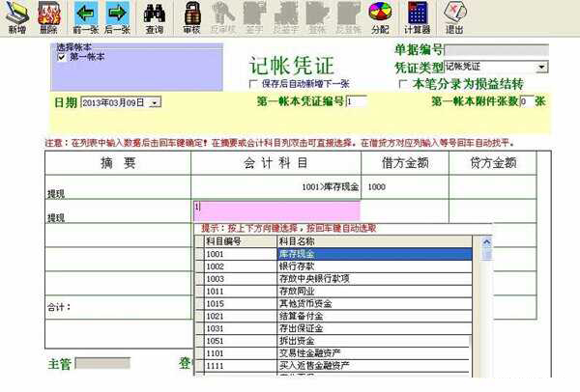
Task: Select 其他货币资金 account row
Action: (x=374, y=304)
